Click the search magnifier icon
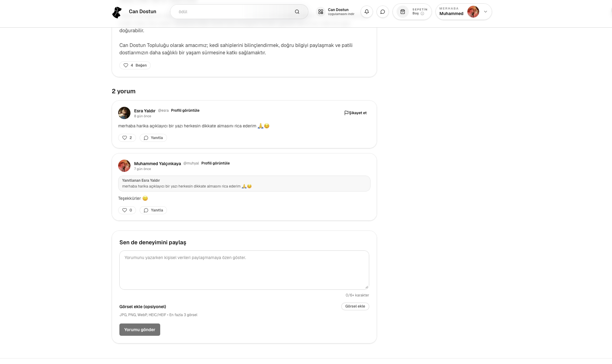This screenshot has height=364, width=612. [x=297, y=12]
